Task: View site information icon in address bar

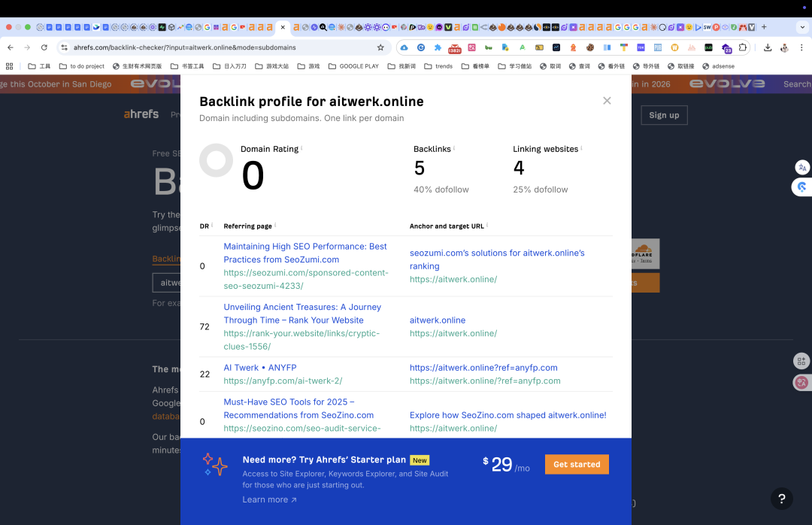Action: [64, 47]
